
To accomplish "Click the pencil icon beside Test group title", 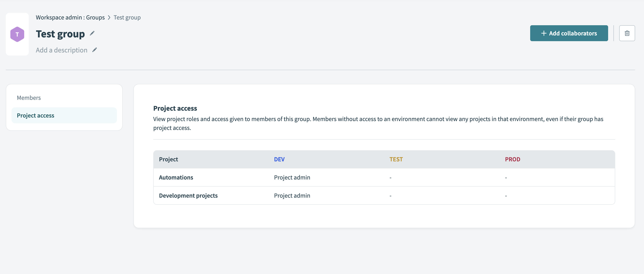I will (x=92, y=33).
